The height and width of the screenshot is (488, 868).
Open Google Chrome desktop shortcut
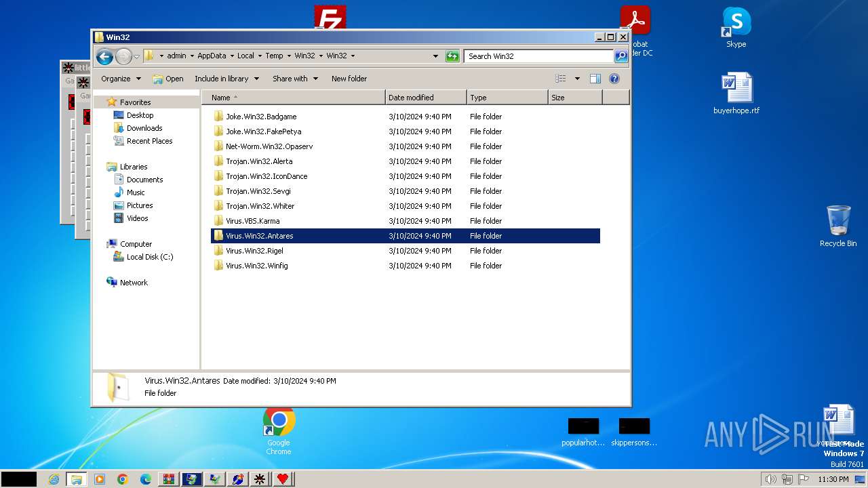click(279, 431)
